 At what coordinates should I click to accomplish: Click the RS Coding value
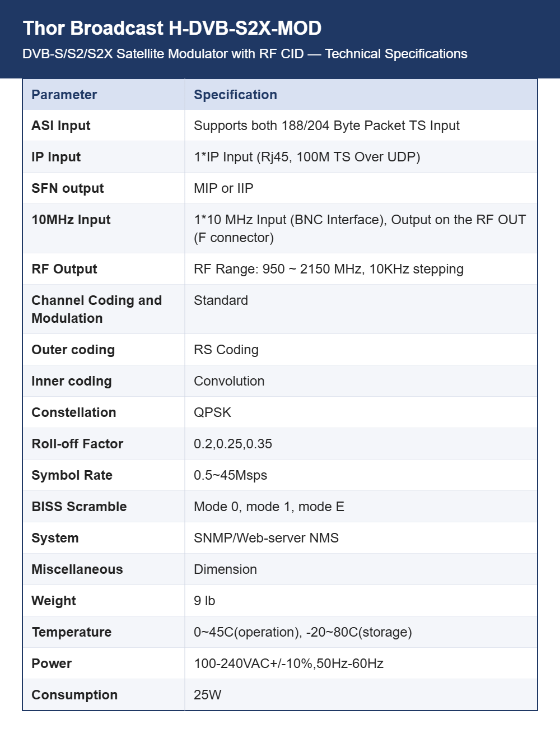(226, 350)
